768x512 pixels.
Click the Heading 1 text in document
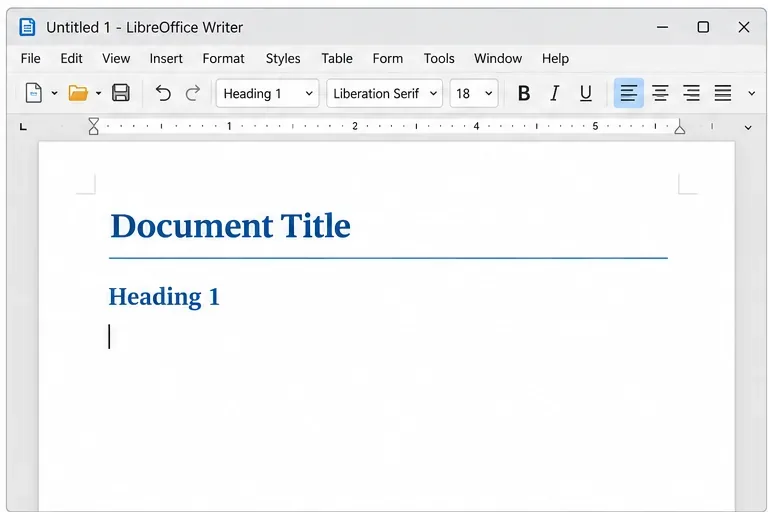(x=164, y=296)
